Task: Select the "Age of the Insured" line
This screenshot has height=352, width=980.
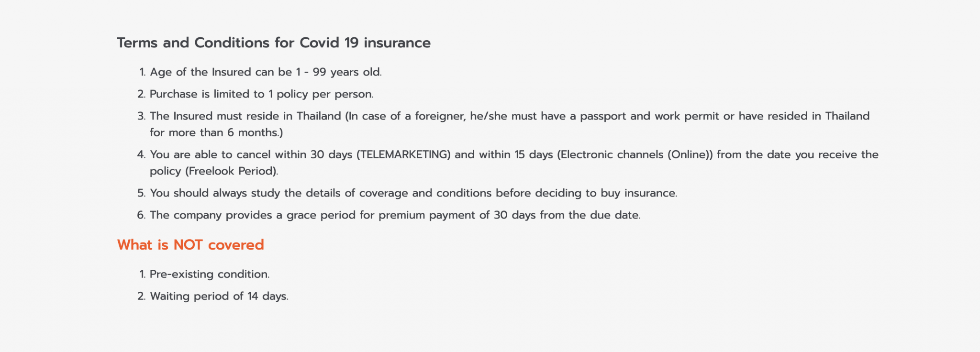Action: (266, 72)
